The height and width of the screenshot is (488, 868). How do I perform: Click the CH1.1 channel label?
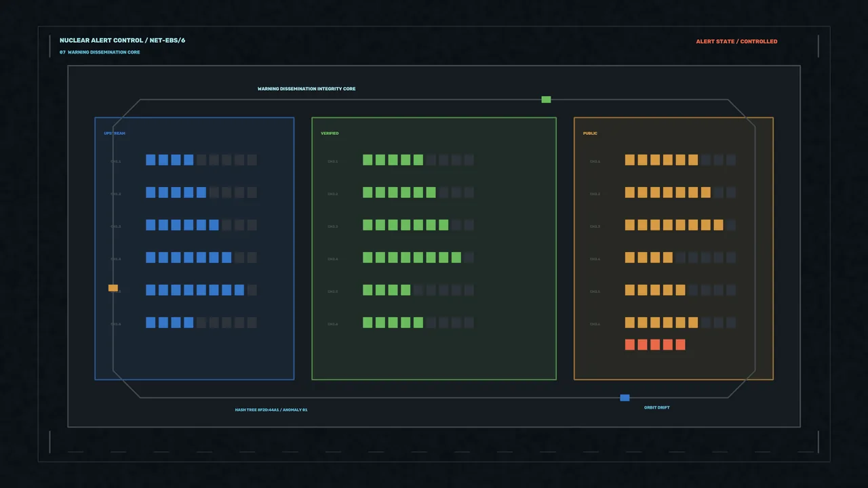(x=116, y=161)
